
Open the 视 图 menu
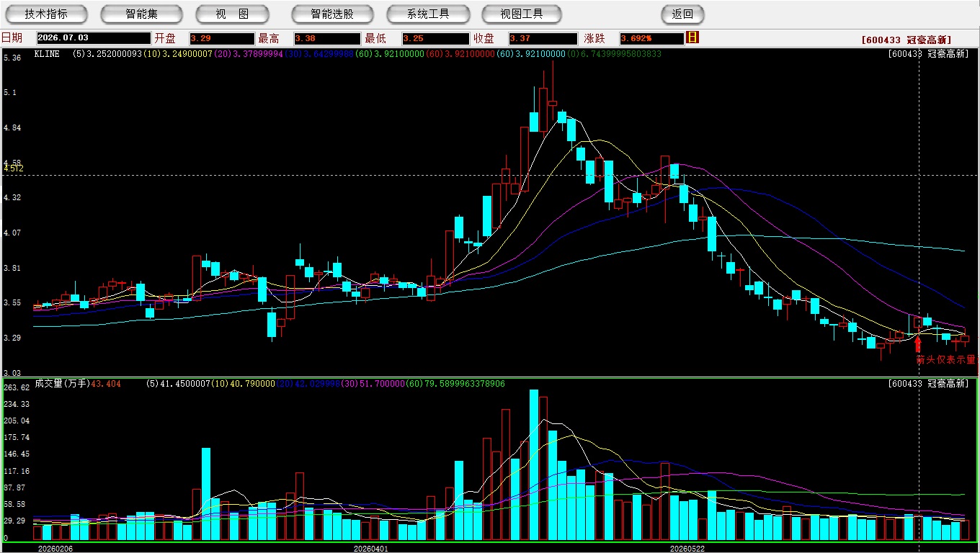232,14
